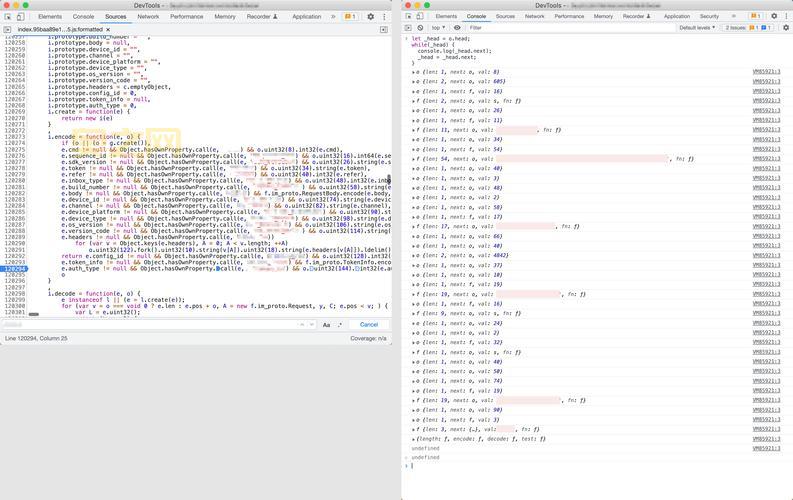Show the file navigator pane in Sources
Screen dimensions: 793x500
click(x=7, y=30)
